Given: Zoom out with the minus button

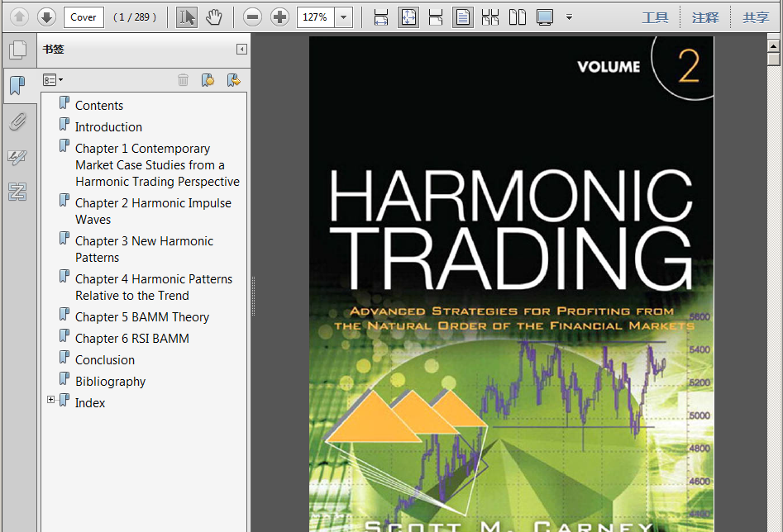Looking at the screenshot, I should click(253, 17).
